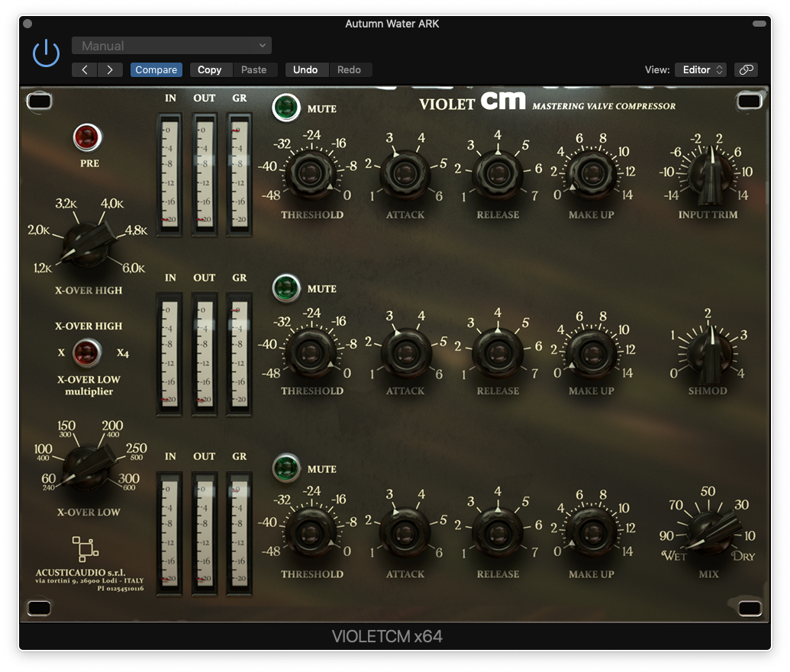The image size is (790, 672).
Task: Click the link chain icon button
Action: [x=746, y=70]
